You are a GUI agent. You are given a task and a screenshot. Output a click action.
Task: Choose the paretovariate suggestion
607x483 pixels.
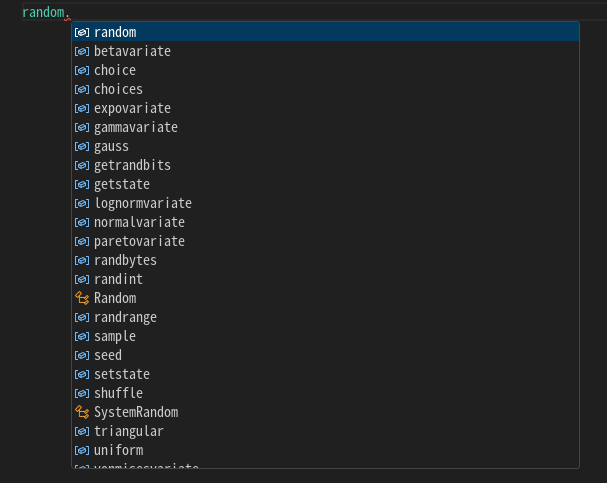[139, 241]
